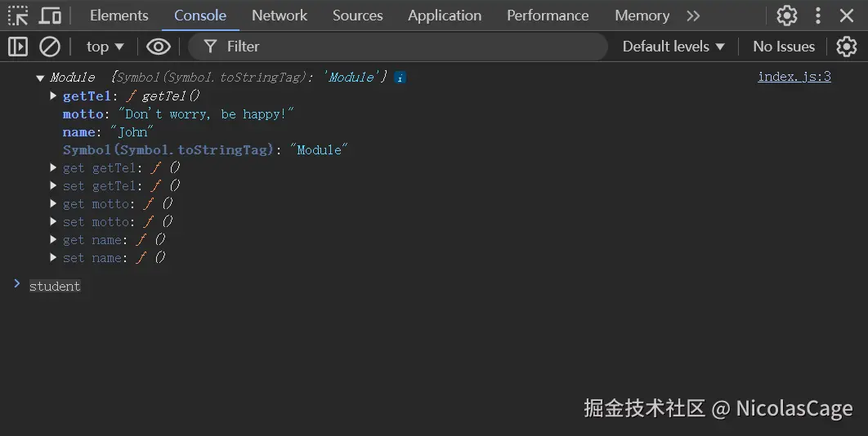Click the blue info badge beside Module
This screenshot has width=868, height=436.
coord(400,78)
